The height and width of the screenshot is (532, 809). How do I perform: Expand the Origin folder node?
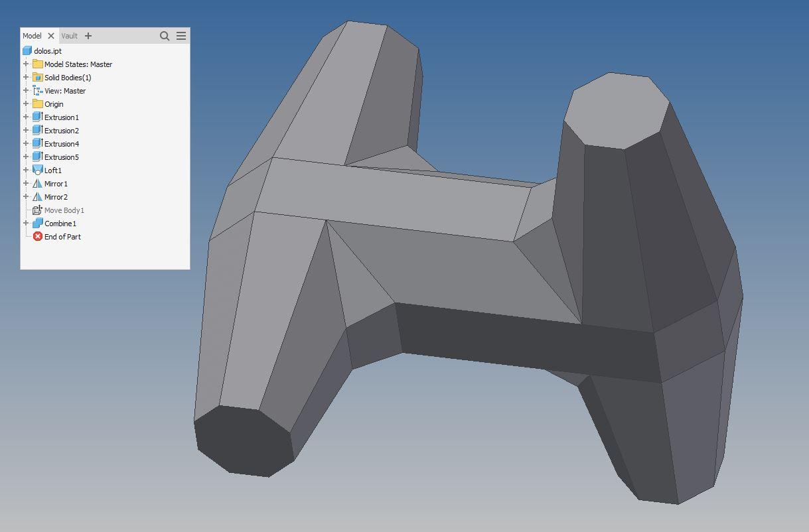[26, 104]
